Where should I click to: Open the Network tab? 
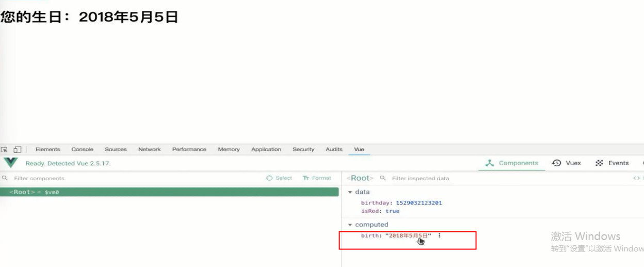150,149
